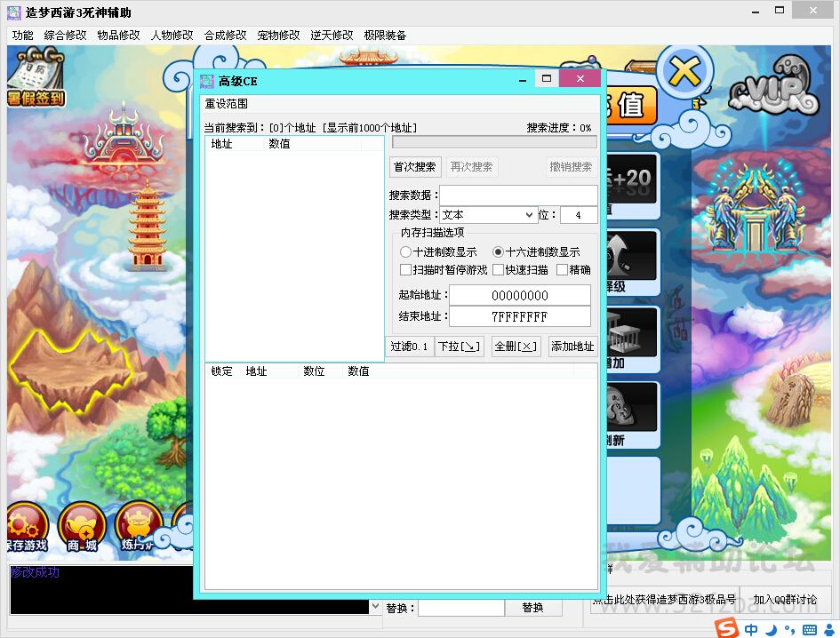Image resolution: width=840 pixels, height=638 pixels.
Task: Close the game panel with yellow X
Action: pos(684,71)
